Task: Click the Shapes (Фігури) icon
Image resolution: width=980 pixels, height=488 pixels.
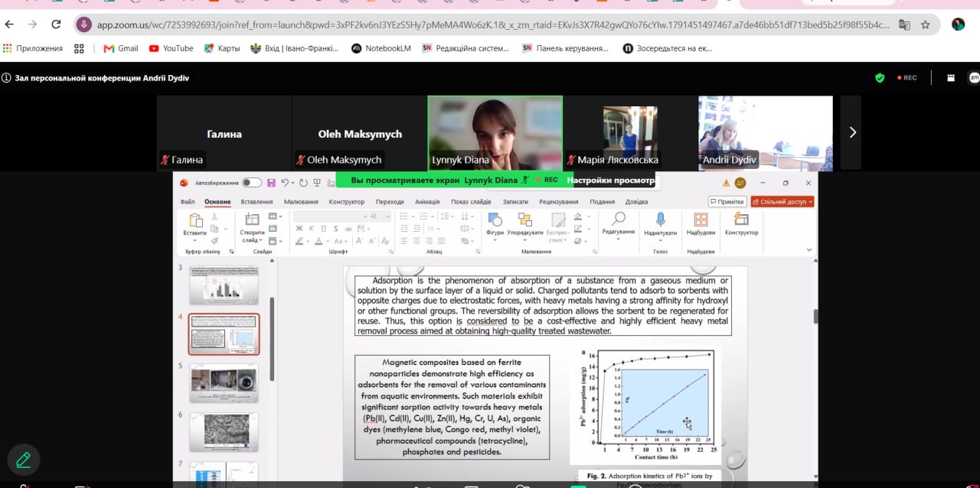Action: click(495, 220)
